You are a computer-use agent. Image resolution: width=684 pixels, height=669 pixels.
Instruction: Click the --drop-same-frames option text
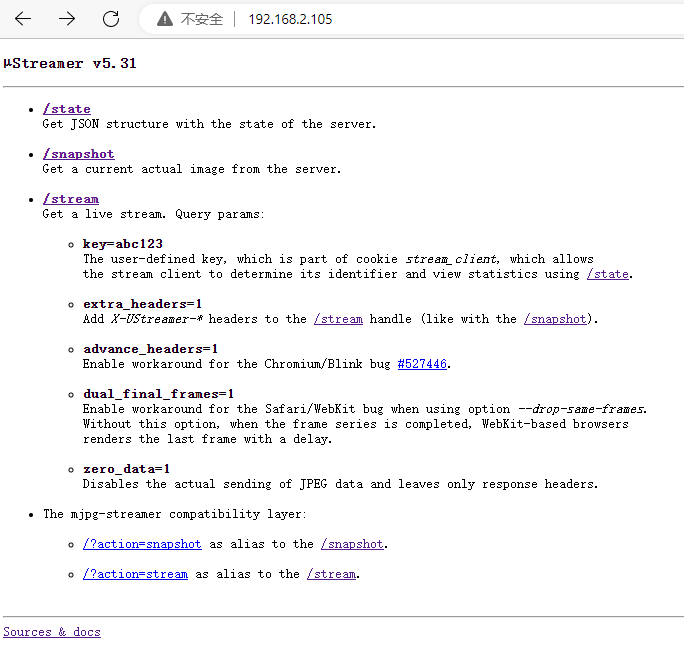point(581,409)
